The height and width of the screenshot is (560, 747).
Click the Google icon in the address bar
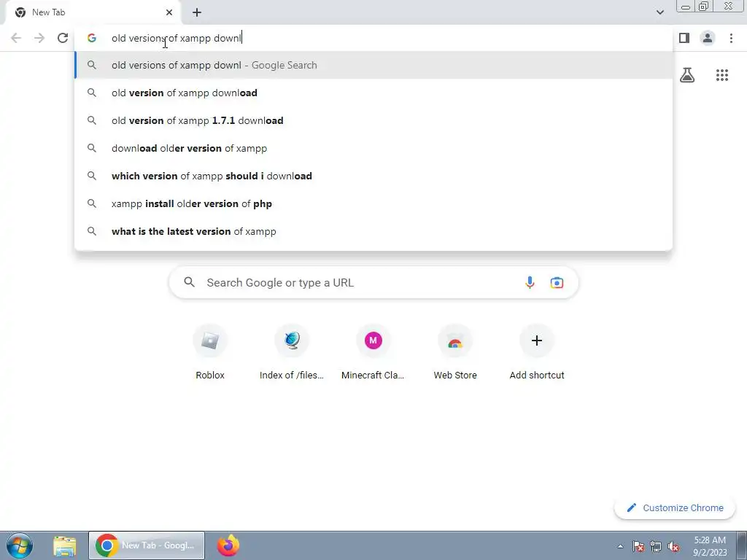coord(91,38)
